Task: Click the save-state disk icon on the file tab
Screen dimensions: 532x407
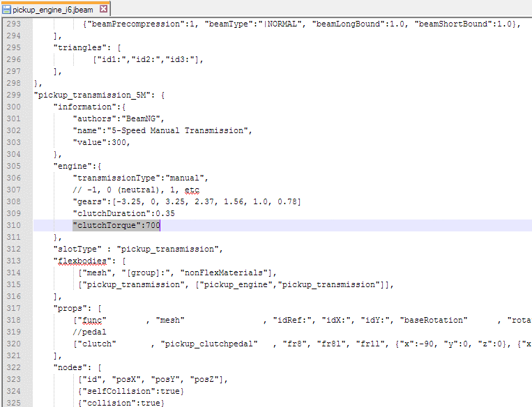Action: click(x=6, y=10)
